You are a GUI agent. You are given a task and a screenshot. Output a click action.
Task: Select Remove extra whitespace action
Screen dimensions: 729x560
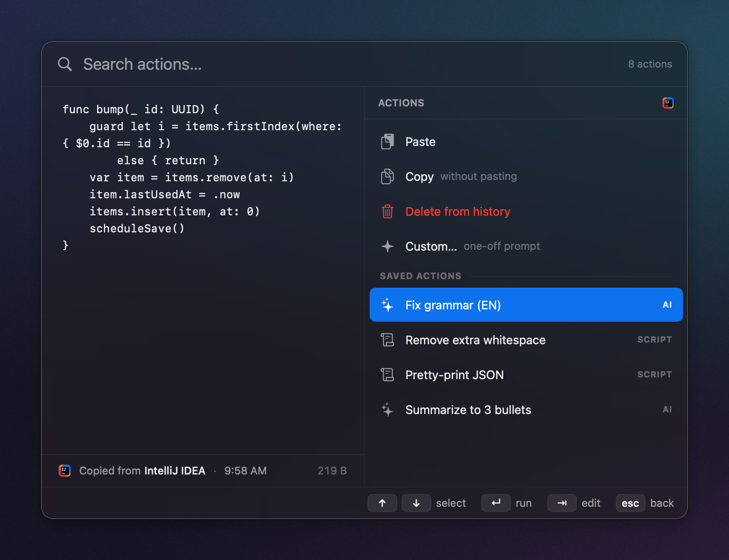pos(526,340)
